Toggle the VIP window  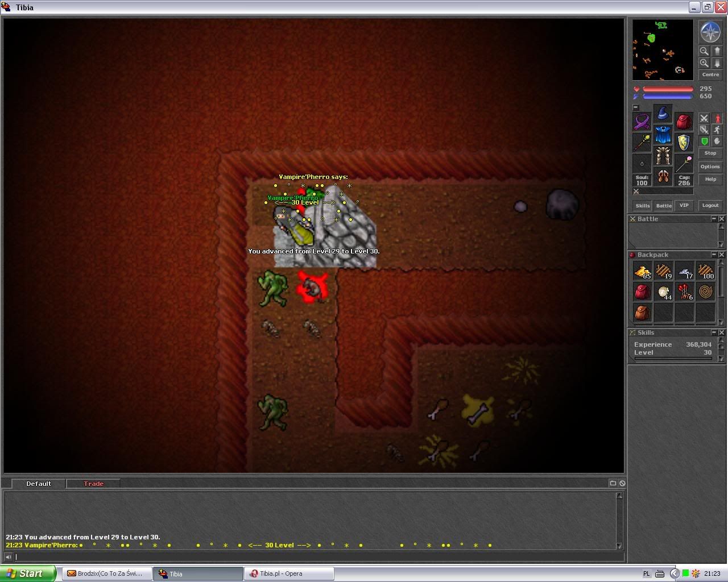[684, 206]
